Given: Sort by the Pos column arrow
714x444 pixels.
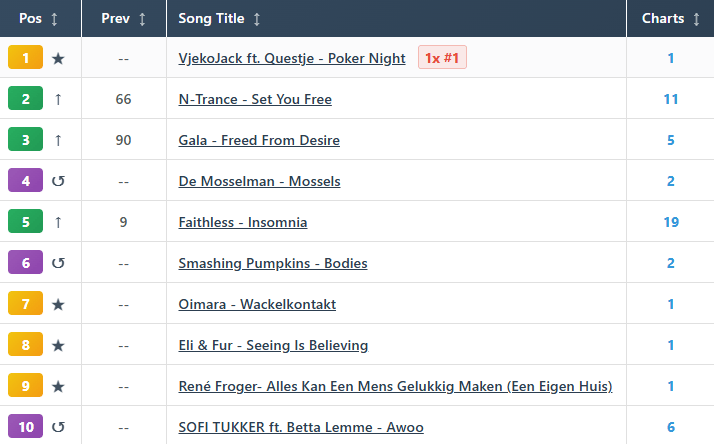Looking at the screenshot, I should 54,19.
